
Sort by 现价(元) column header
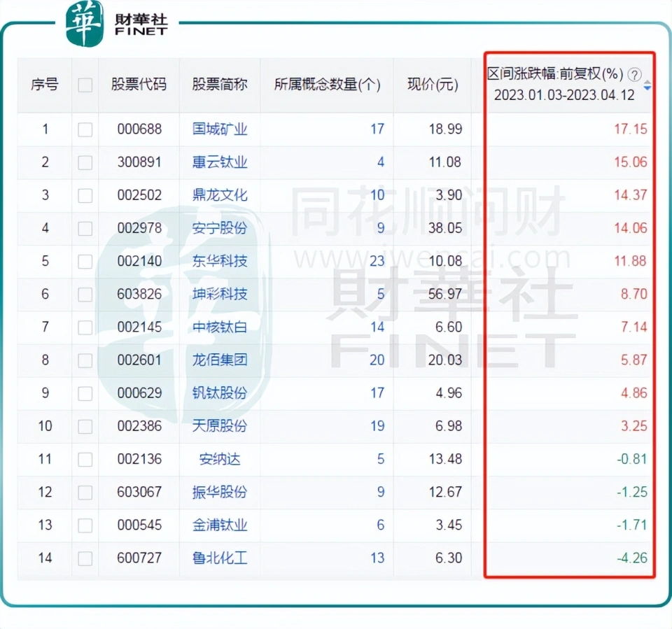pos(433,85)
